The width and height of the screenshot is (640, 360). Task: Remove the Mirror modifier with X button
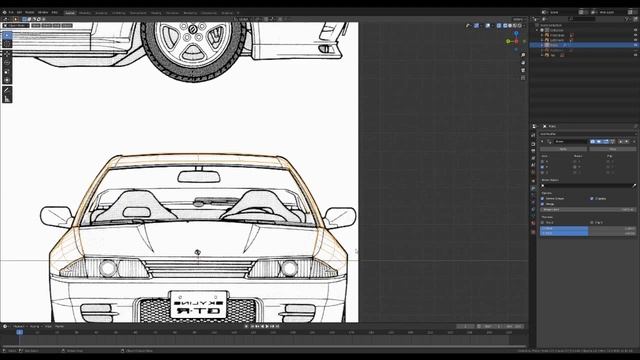tap(634, 142)
